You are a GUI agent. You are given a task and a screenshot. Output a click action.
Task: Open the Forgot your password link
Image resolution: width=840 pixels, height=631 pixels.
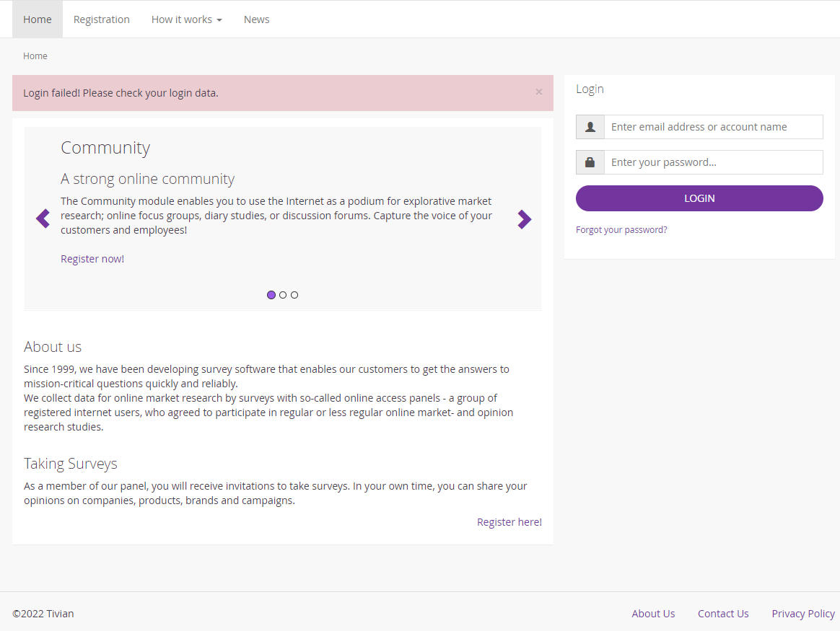coord(621,229)
